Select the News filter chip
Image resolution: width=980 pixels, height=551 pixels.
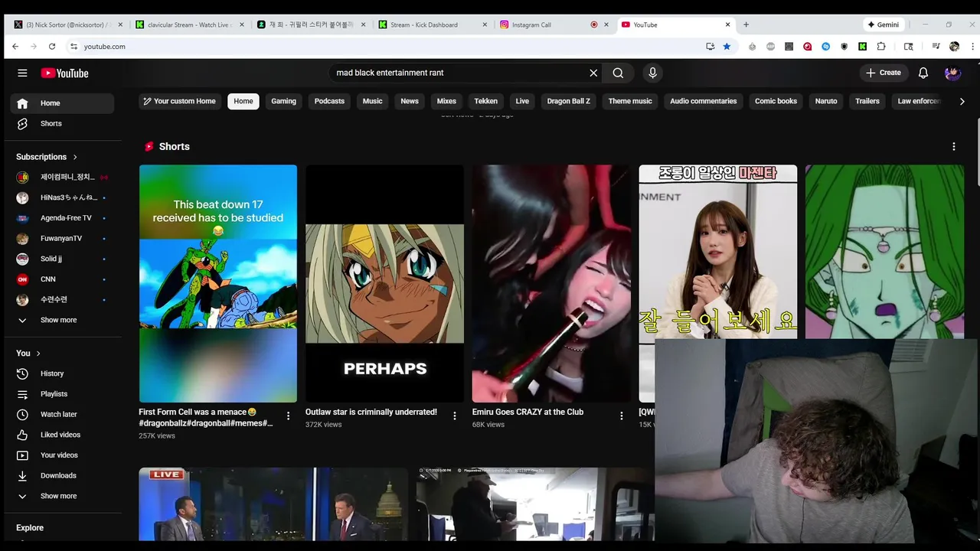click(x=410, y=101)
